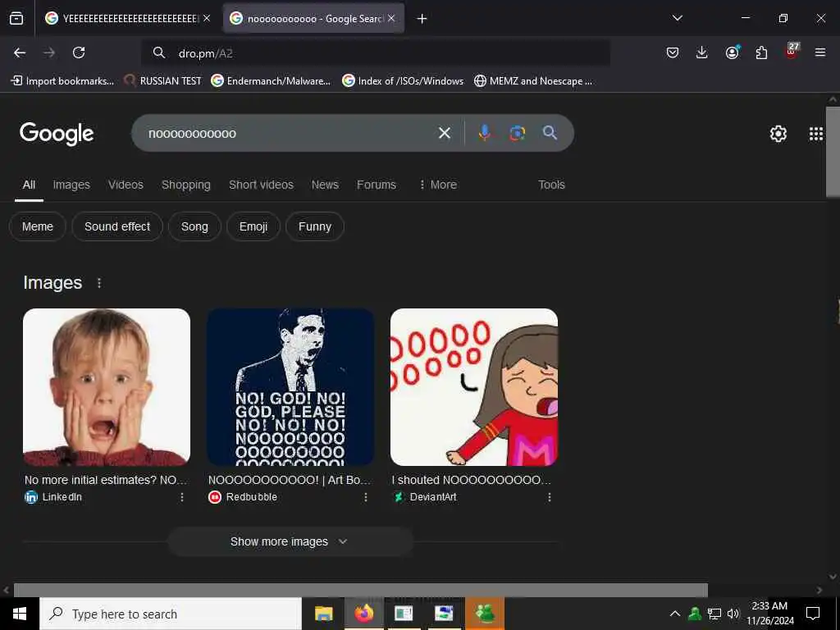Open a new browser tab
Screen dimensions: 840x630
point(422,19)
